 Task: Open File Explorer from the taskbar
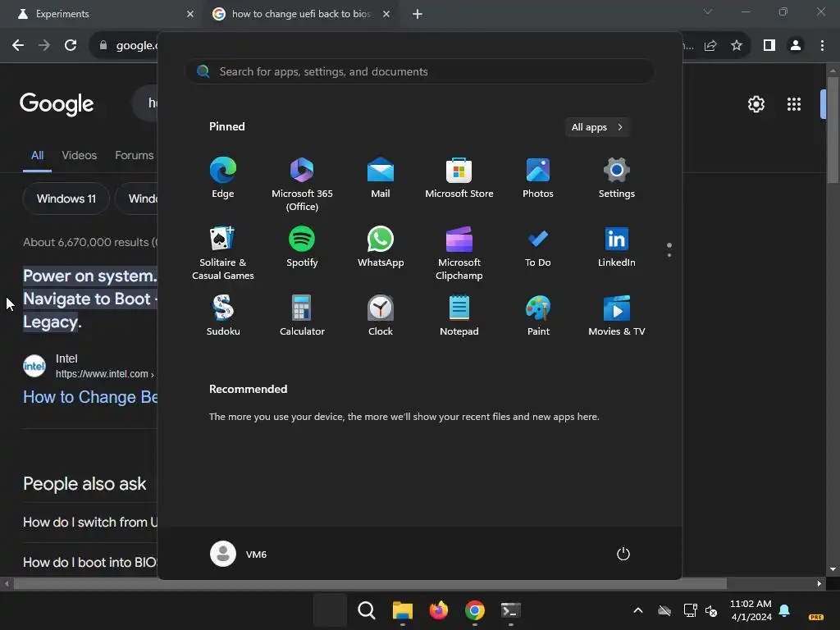(402, 610)
